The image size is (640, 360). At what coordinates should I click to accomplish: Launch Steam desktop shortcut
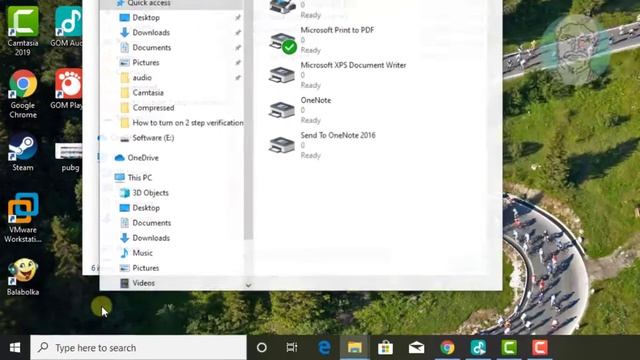click(23, 152)
